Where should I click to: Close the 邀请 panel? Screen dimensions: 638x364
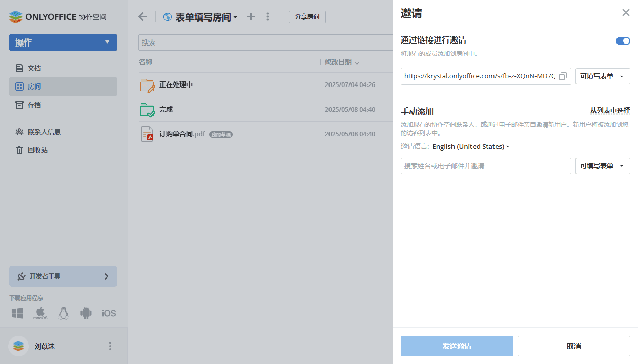pos(626,13)
